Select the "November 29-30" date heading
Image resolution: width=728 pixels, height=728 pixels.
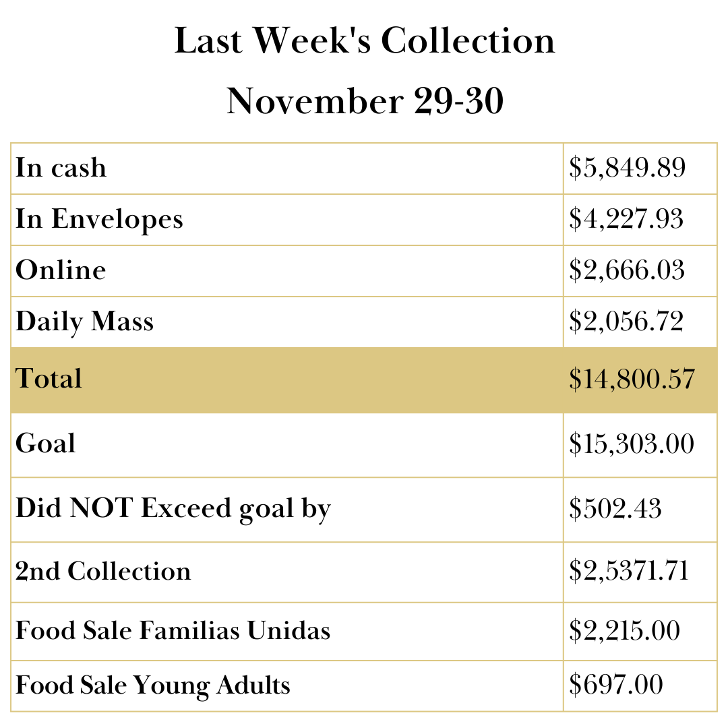click(x=365, y=102)
